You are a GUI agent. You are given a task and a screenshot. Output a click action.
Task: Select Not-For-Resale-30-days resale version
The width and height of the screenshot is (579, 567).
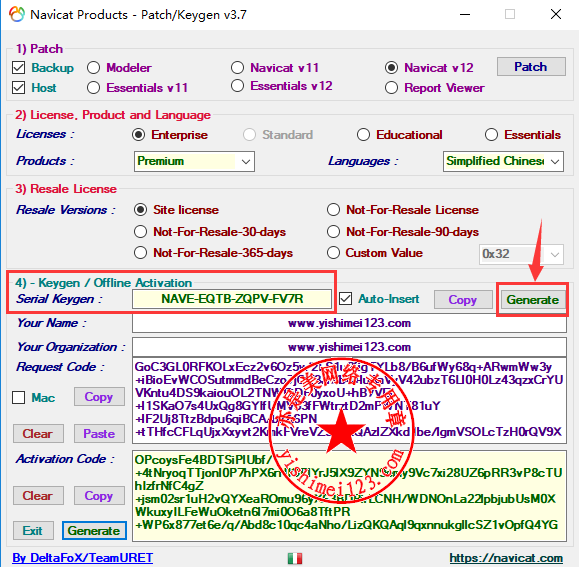point(140,232)
